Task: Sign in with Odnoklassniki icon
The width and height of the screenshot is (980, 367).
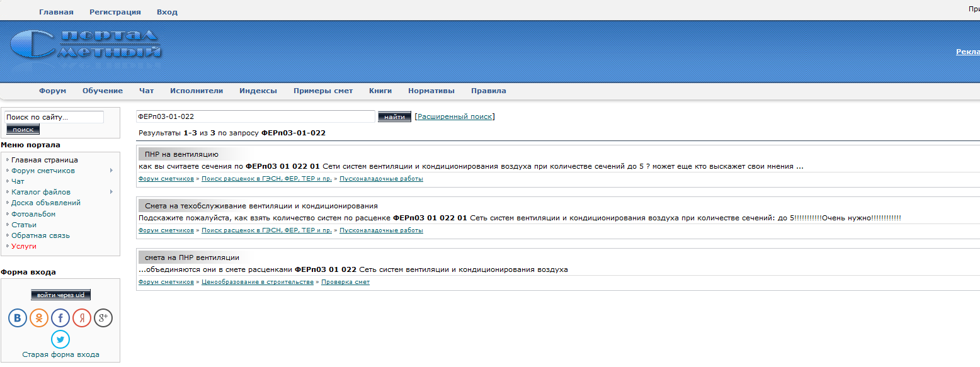Action: point(39,318)
